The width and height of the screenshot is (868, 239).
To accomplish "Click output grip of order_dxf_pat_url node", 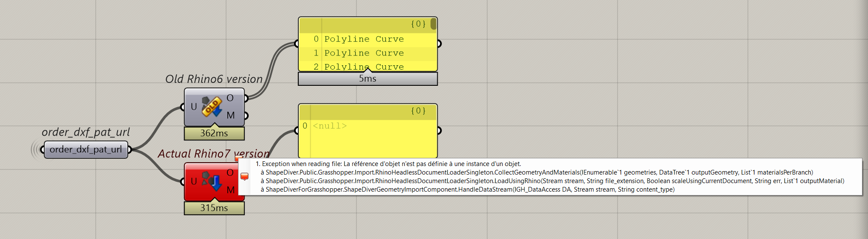I will 129,149.
